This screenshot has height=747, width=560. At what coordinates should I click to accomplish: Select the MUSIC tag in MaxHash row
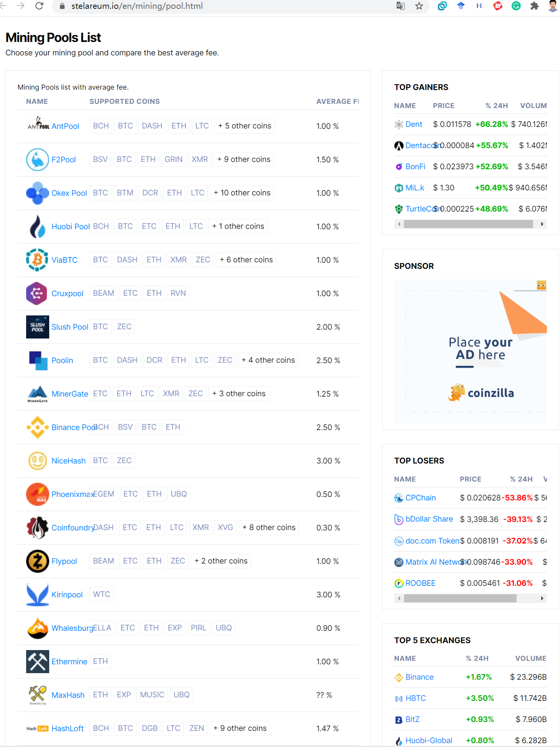click(152, 695)
